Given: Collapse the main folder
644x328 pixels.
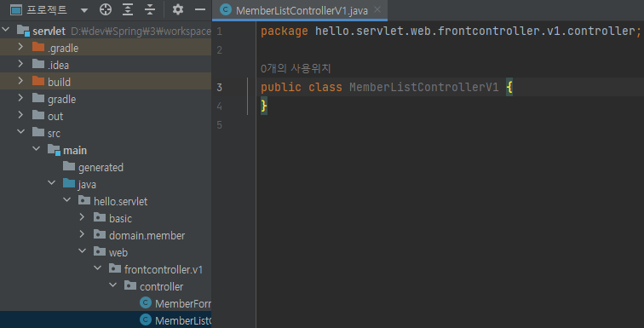Looking at the screenshot, I should coord(36,149).
